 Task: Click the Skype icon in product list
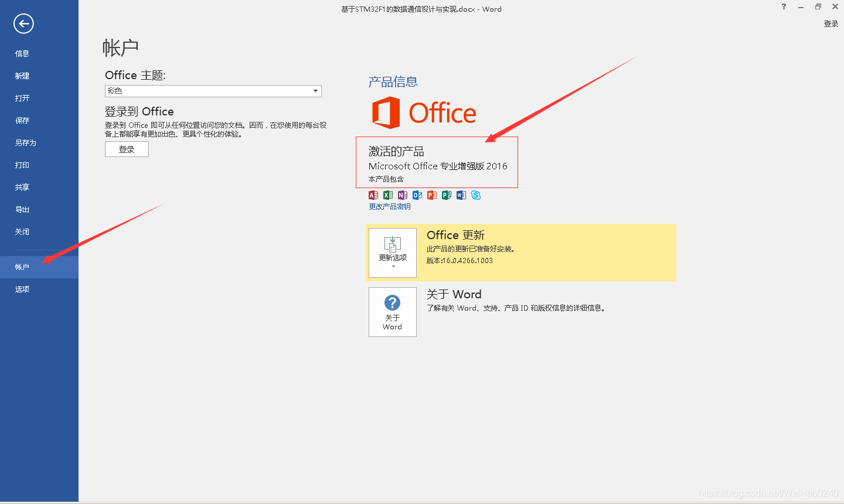coord(476,195)
